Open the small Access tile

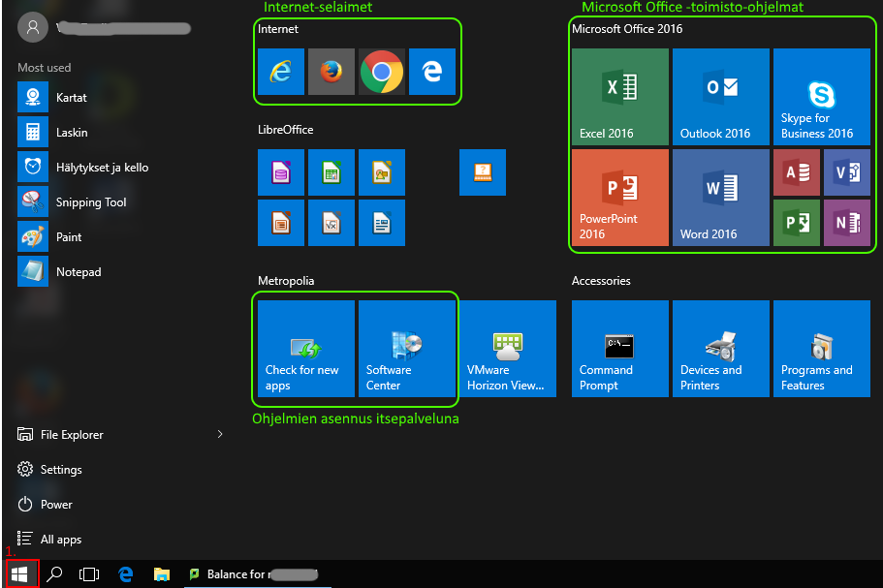tap(797, 172)
